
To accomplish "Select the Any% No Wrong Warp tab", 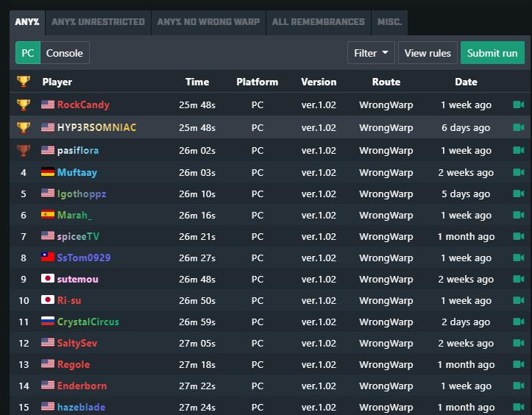I will pos(208,22).
